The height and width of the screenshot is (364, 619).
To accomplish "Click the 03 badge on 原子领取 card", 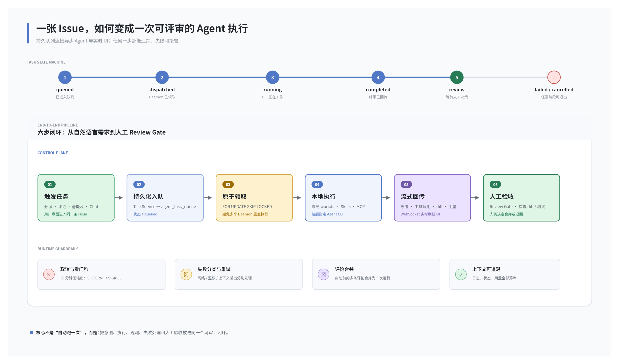I will (228, 185).
